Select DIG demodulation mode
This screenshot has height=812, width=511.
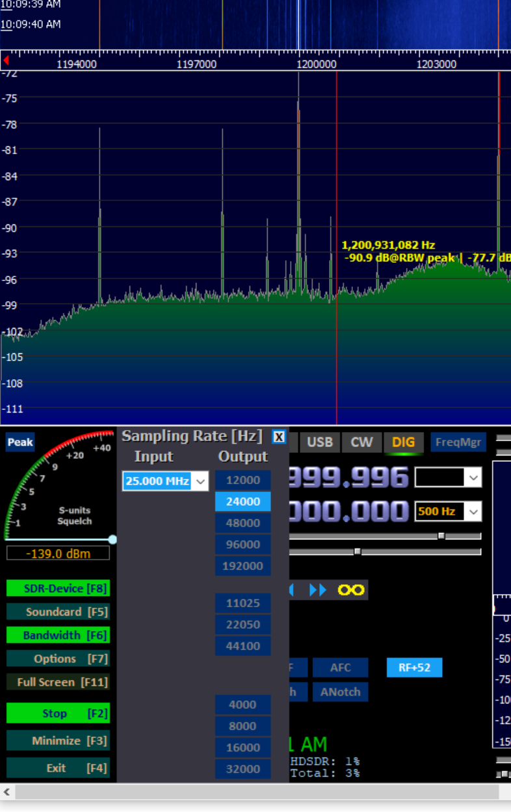(x=403, y=442)
